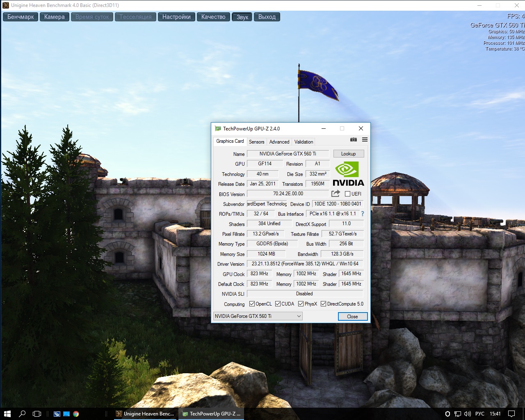Take GPU-Z screenshot with camera icon
525x420 pixels.
pos(353,140)
